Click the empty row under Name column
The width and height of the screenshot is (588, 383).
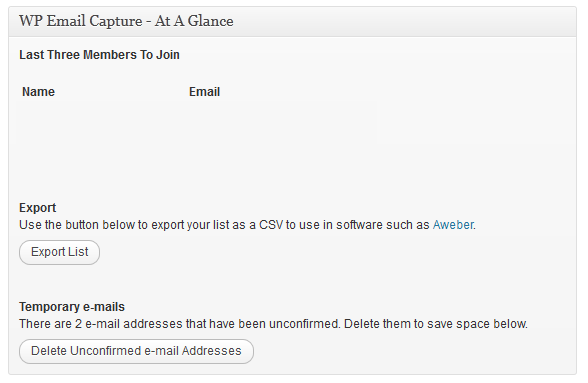[101, 122]
